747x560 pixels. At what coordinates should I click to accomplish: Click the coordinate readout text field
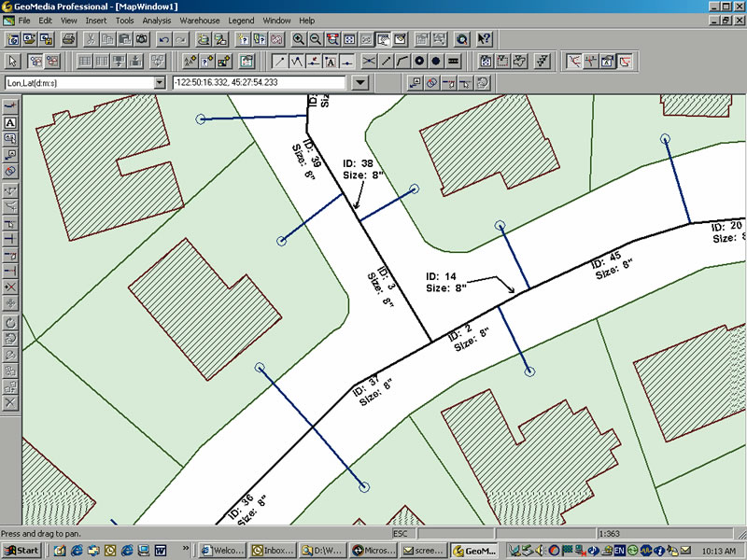[x=259, y=82]
